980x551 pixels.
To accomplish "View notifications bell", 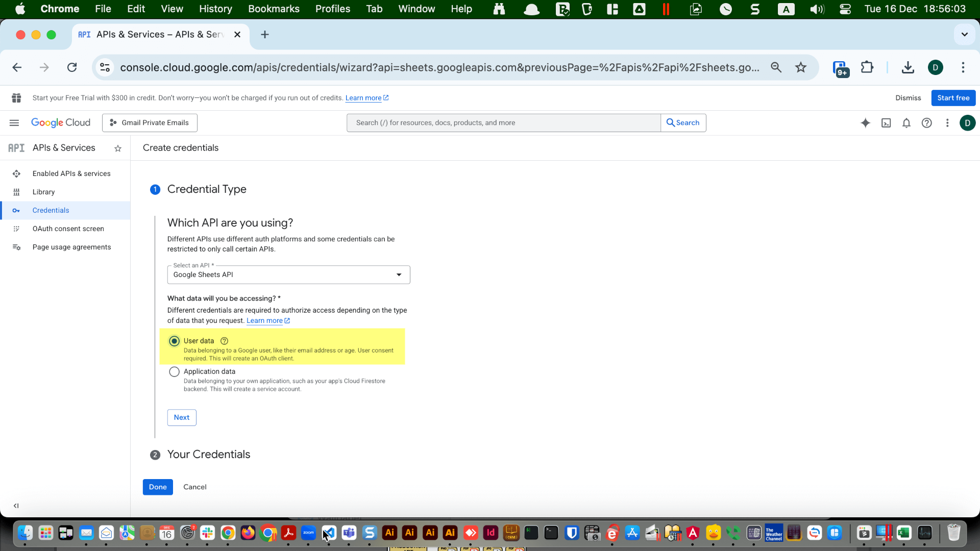I will [906, 122].
